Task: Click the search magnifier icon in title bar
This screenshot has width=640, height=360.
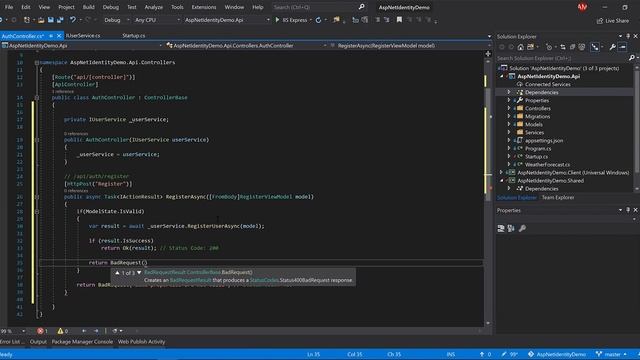Action: pyautogui.click(x=361, y=7)
